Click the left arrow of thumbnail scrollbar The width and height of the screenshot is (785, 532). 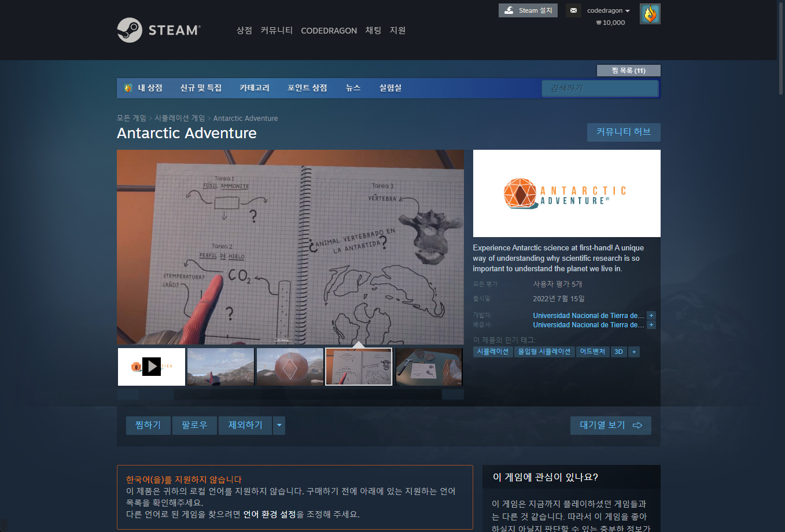coord(128,394)
